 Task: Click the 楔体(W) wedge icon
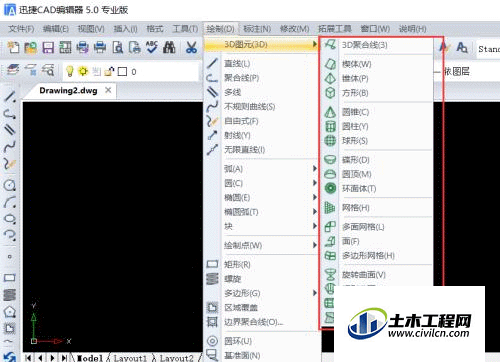330,64
